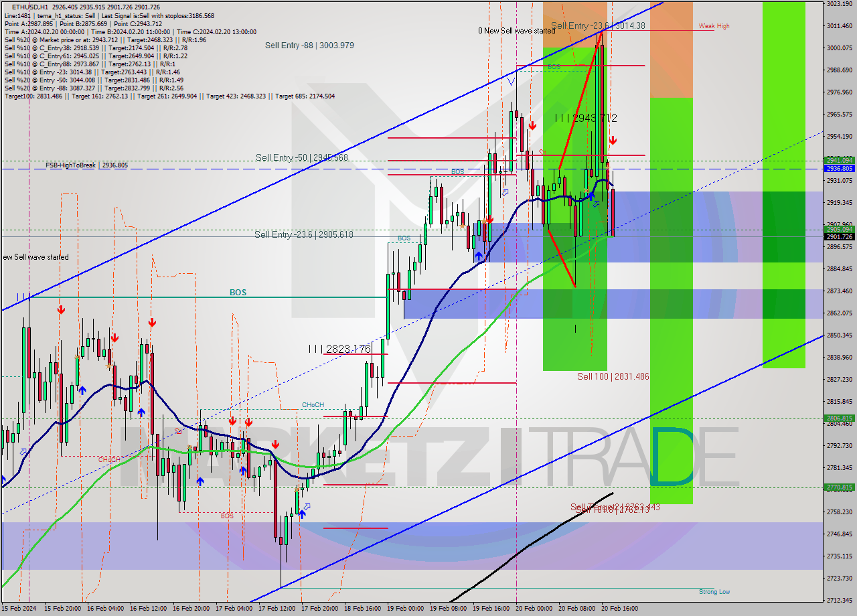857x616 pixels.
Task: Click the 'FSB-HighToBreak | 2936.805' label
Action: (86, 165)
